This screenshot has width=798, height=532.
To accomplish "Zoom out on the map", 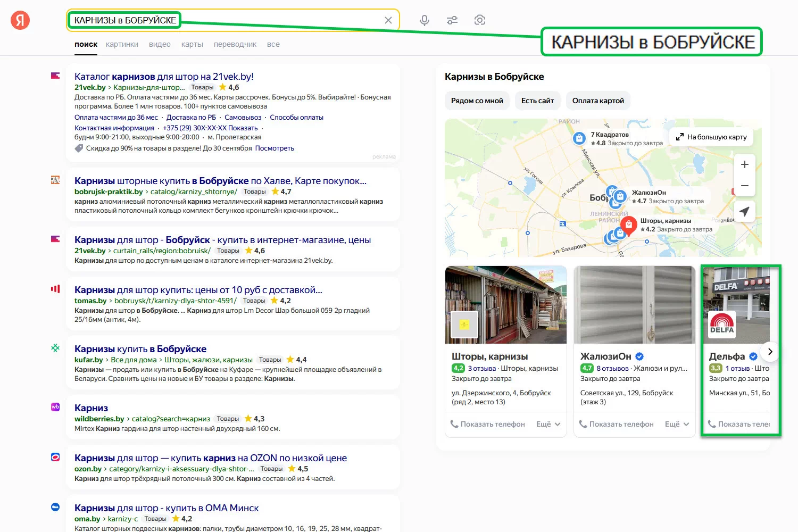I will tap(744, 186).
